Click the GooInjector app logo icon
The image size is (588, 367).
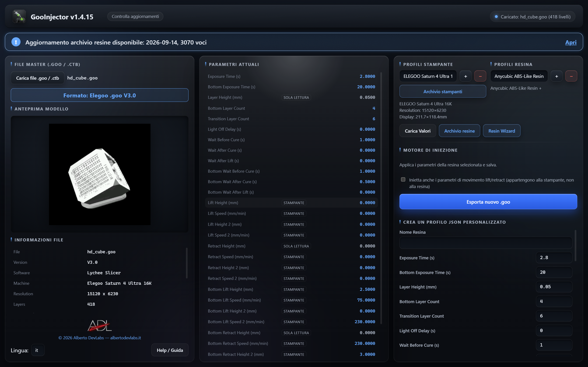pyautogui.click(x=19, y=17)
